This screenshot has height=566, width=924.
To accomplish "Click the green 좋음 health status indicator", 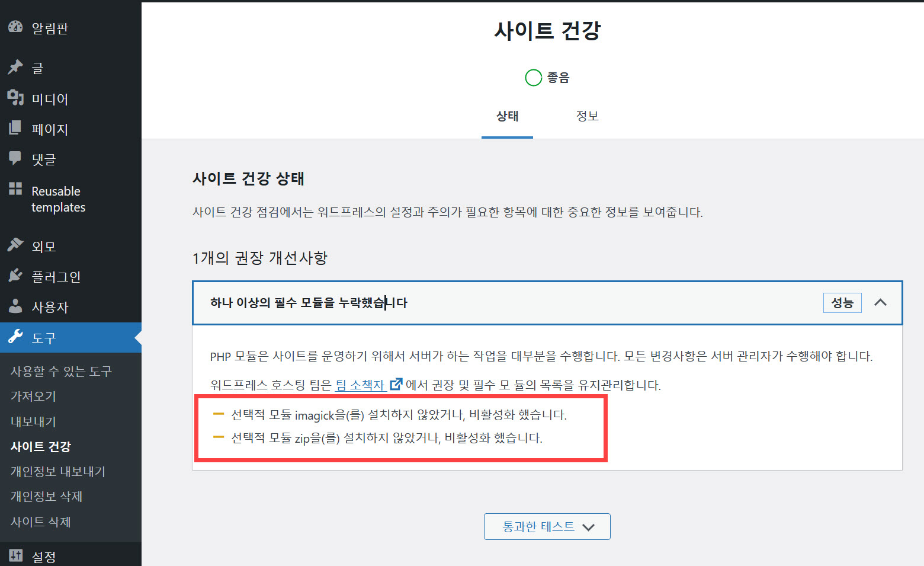I will 533,77.
